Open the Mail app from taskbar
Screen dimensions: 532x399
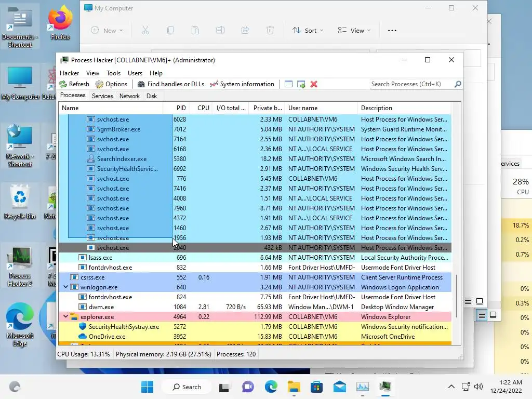(340, 387)
